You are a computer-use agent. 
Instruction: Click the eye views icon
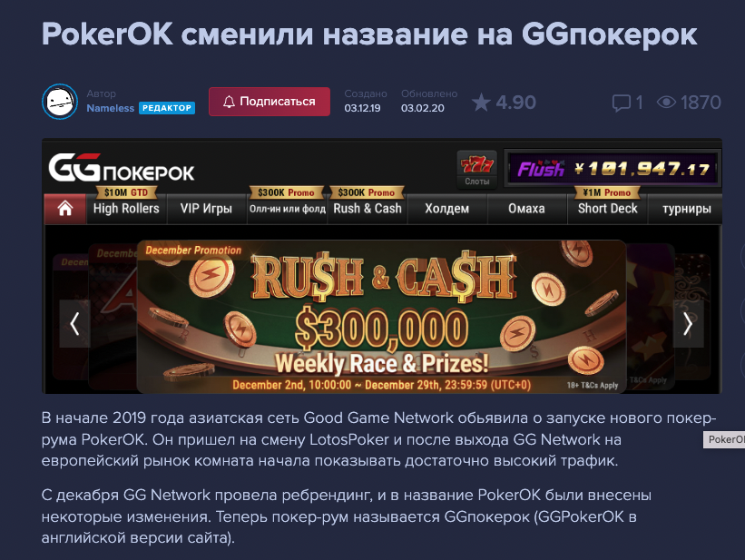point(666,103)
